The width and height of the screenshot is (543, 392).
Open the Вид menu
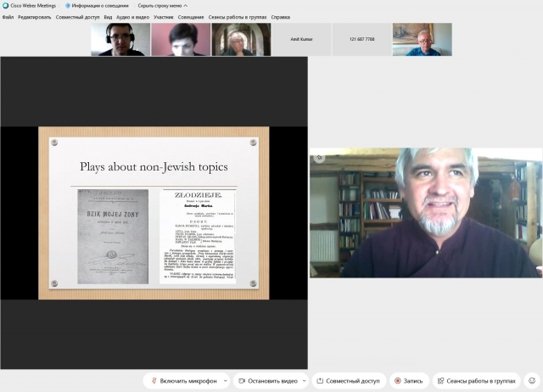[x=108, y=17]
